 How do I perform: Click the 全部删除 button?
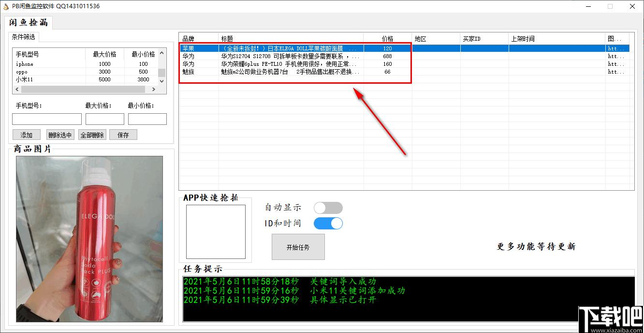point(92,135)
